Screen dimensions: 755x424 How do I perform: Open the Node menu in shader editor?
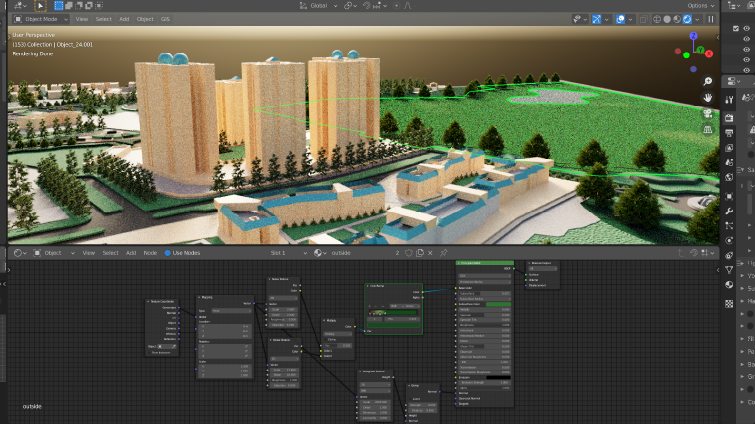[x=151, y=253]
